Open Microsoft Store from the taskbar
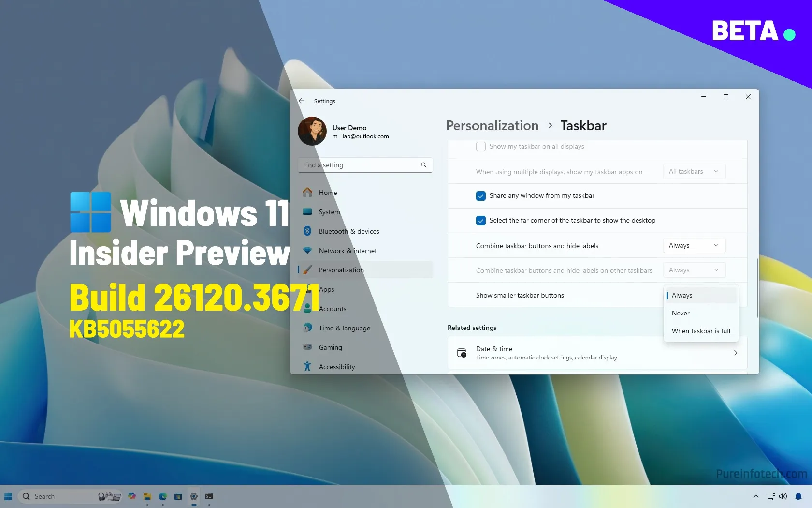 [x=178, y=496]
